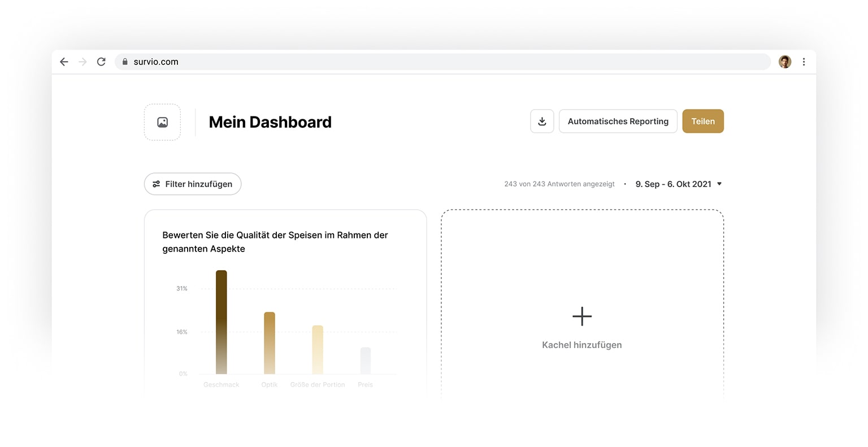Image resolution: width=868 pixels, height=447 pixels.
Task: Click the browser reload icon
Action: pos(101,62)
